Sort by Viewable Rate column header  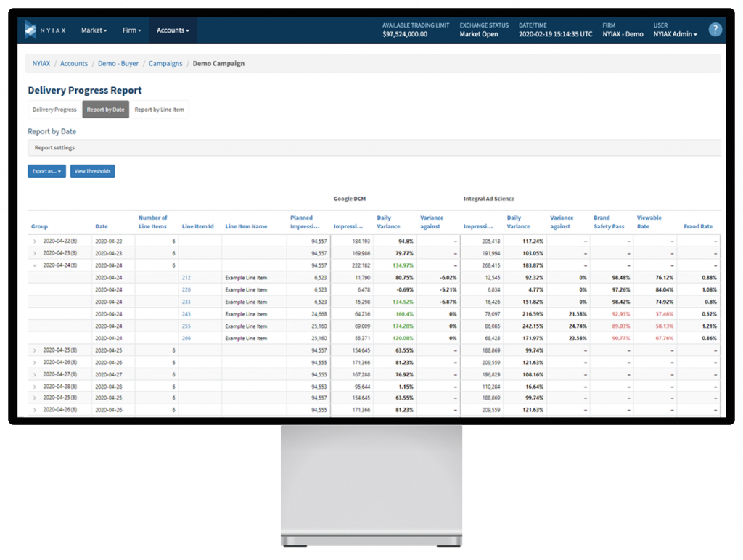click(x=649, y=222)
